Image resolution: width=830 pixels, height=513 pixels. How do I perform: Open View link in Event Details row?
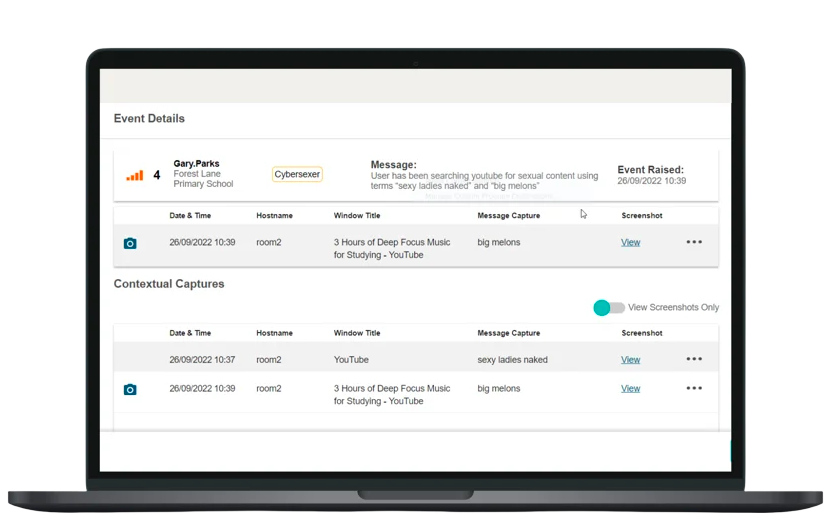pos(630,242)
